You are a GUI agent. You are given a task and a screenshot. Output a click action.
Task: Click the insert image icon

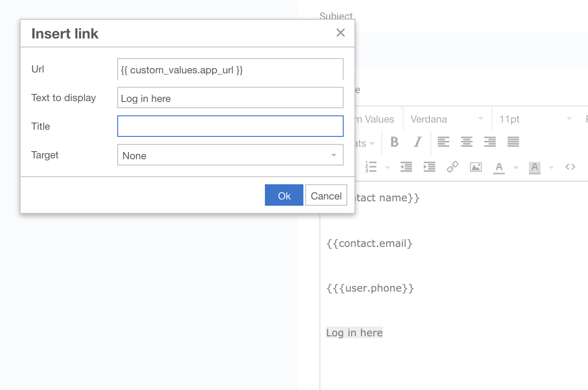(x=476, y=167)
